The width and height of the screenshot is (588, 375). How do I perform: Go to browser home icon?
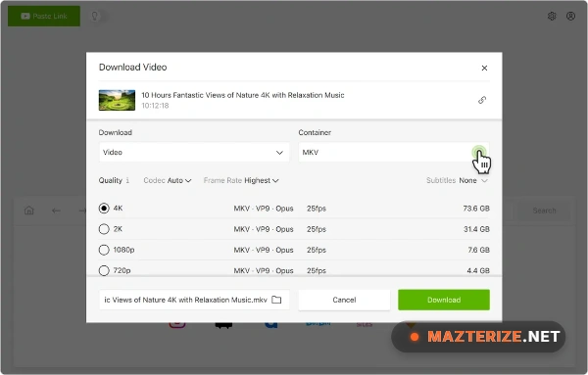tap(28, 211)
